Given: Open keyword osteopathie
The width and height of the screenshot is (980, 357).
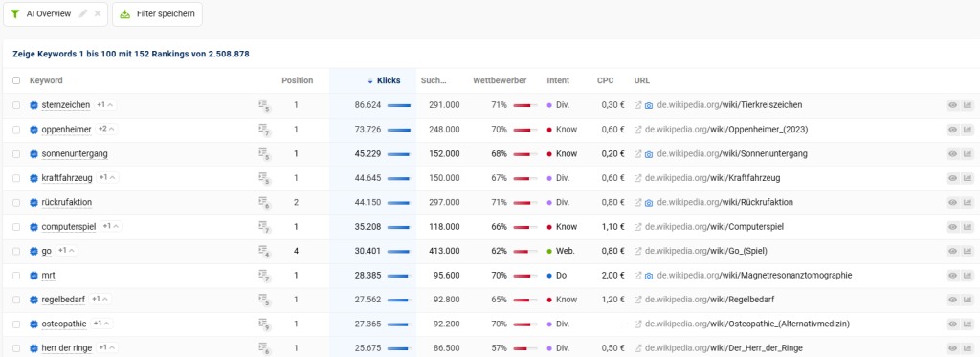Looking at the screenshot, I should click(64, 324).
